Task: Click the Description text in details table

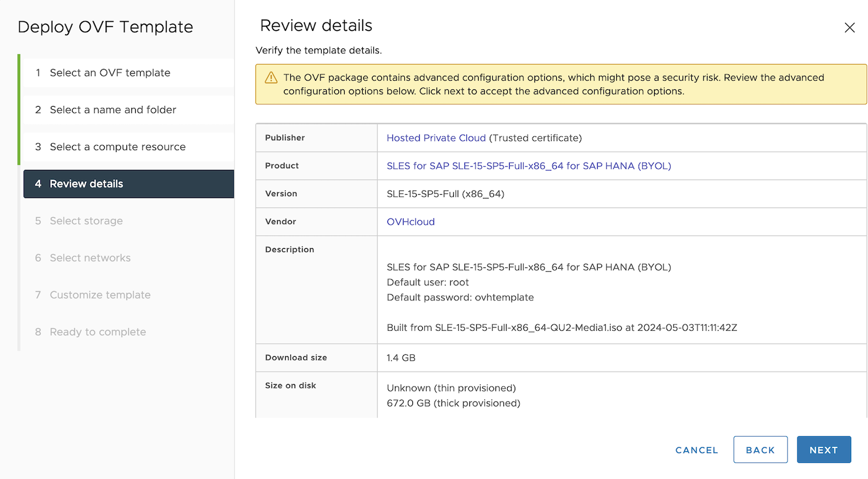Action: point(290,249)
